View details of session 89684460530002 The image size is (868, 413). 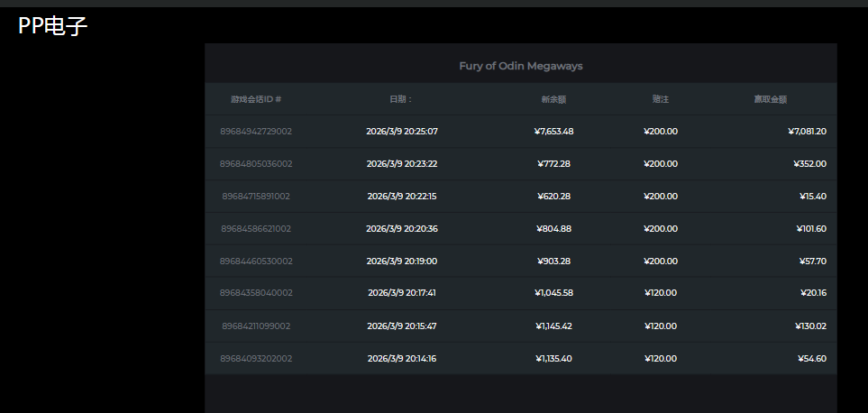pyautogui.click(x=256, y=262)
